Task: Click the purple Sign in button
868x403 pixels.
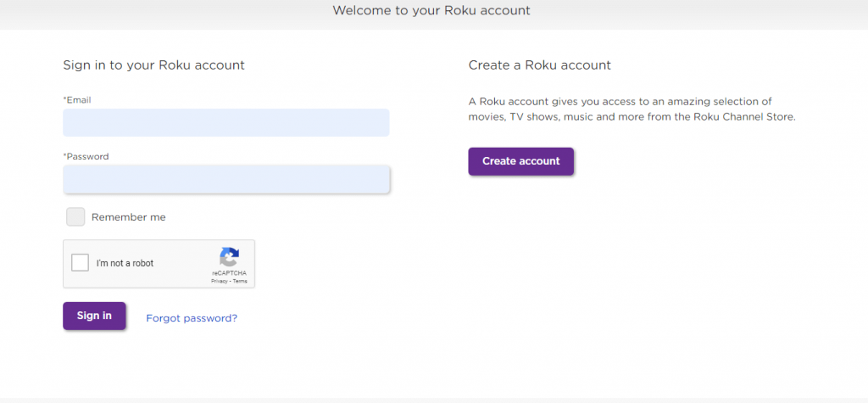Action: 94,316
